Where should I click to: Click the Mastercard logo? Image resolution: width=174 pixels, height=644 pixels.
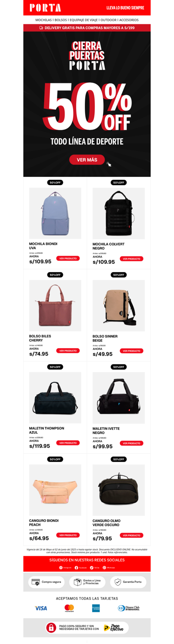click(69, 608)
